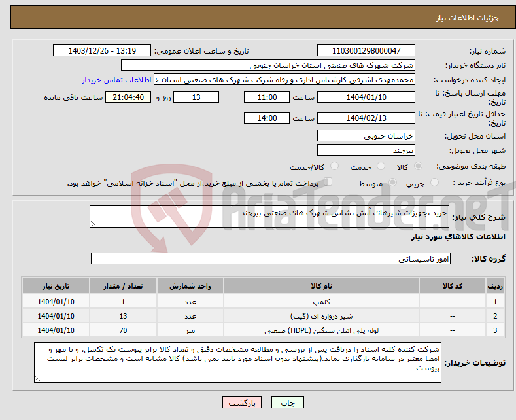Open the اطلاعات تماس خریدار link
Viewport: 516px width, 420px height.
(116, 80)
